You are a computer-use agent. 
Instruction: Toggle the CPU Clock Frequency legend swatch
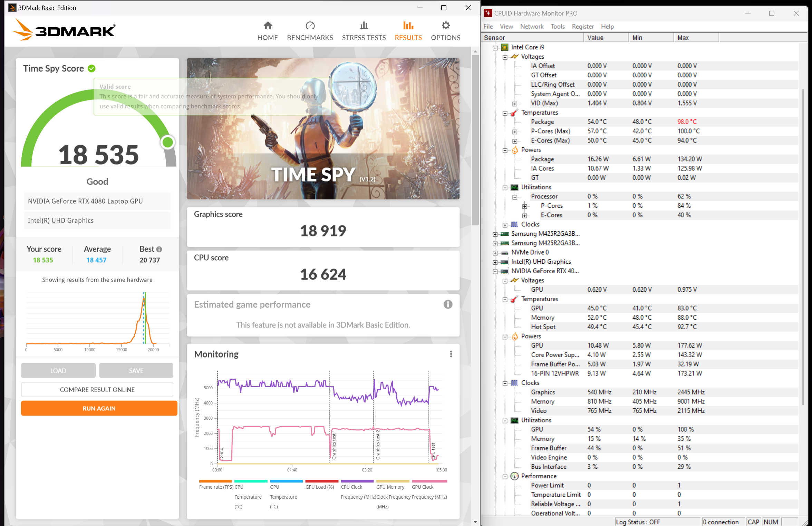pyautogui.click(x=357, y=481)
